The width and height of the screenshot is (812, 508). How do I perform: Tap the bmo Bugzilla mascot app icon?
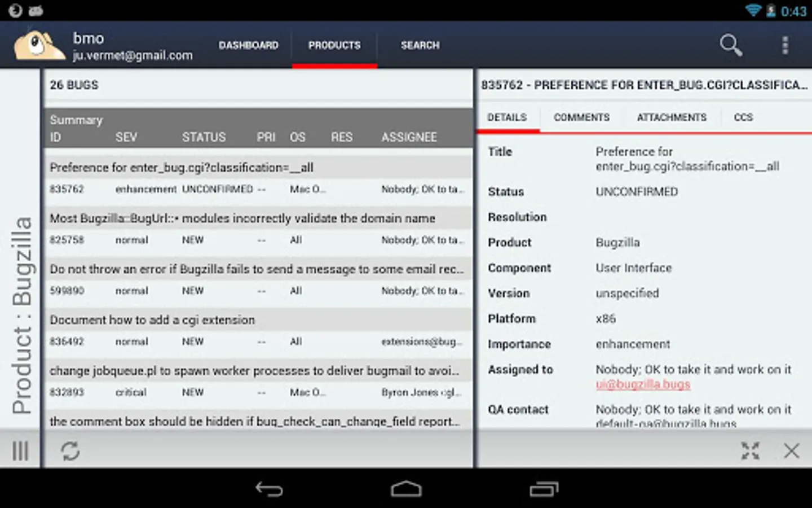point(38,45)
